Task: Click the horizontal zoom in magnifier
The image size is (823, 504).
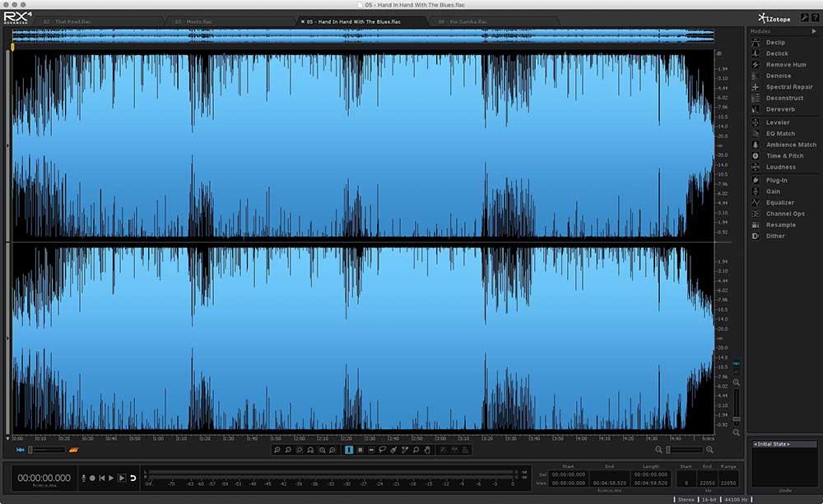Action: (x=709, y=450)
